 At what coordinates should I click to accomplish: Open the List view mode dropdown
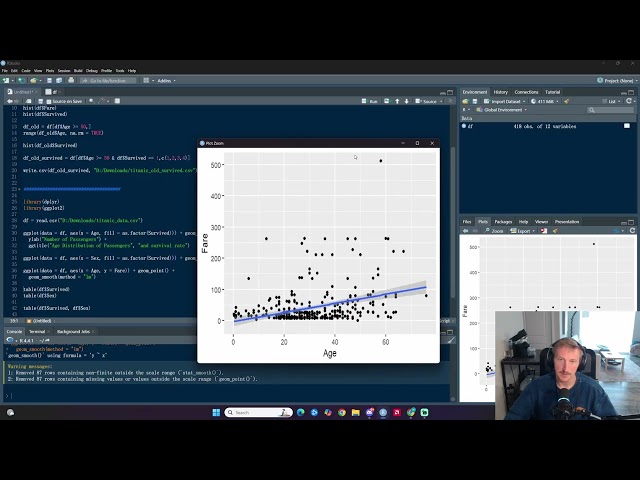coord(612,101)
